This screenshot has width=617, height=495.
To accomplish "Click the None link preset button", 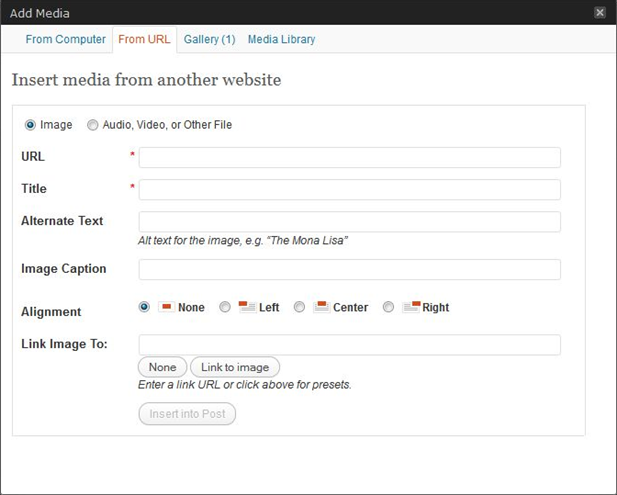I will click(163, 367).
